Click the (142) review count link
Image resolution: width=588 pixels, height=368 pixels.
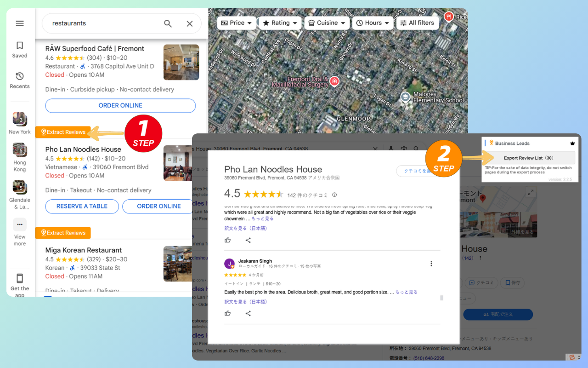pos(468,258)
